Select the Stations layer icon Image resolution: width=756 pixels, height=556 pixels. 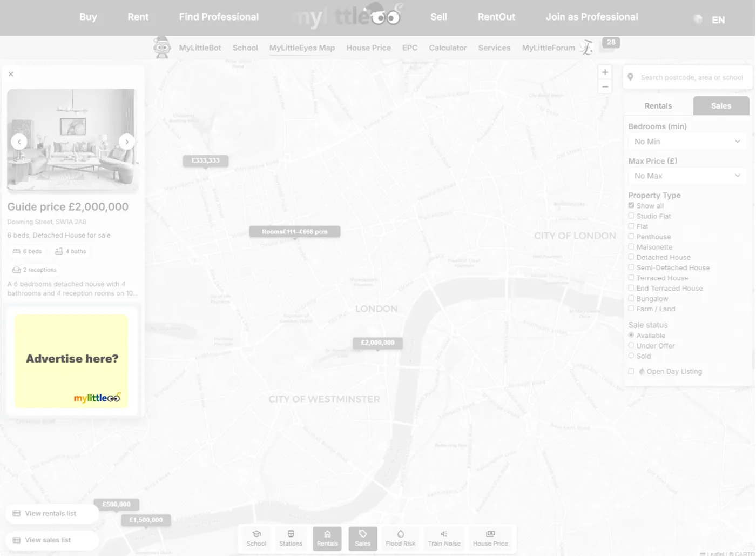291,538
